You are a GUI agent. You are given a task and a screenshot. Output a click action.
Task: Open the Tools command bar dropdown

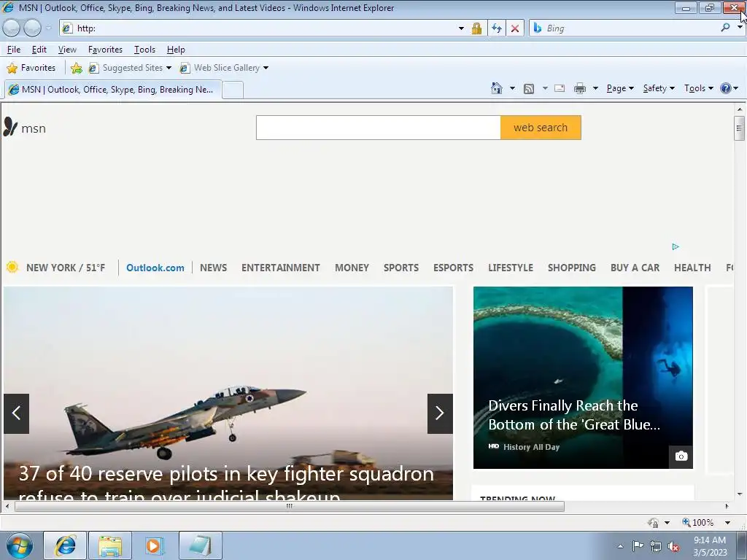[699, 88]
